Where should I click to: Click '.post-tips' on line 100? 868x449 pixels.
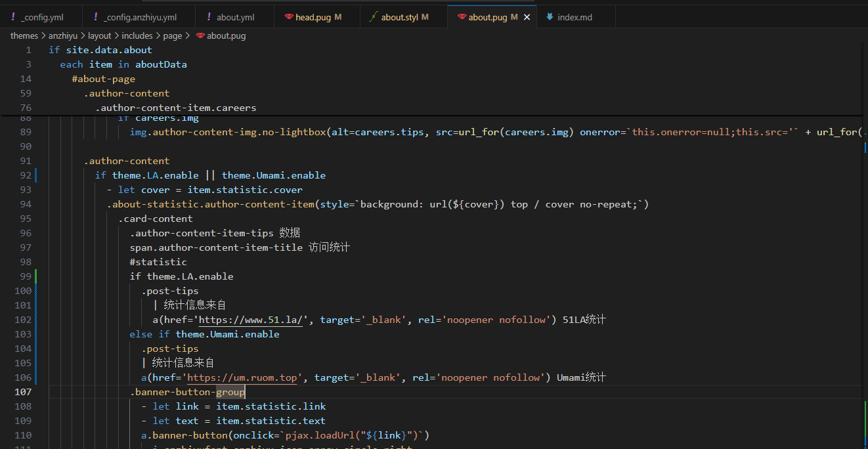click(x=170, y=291)
